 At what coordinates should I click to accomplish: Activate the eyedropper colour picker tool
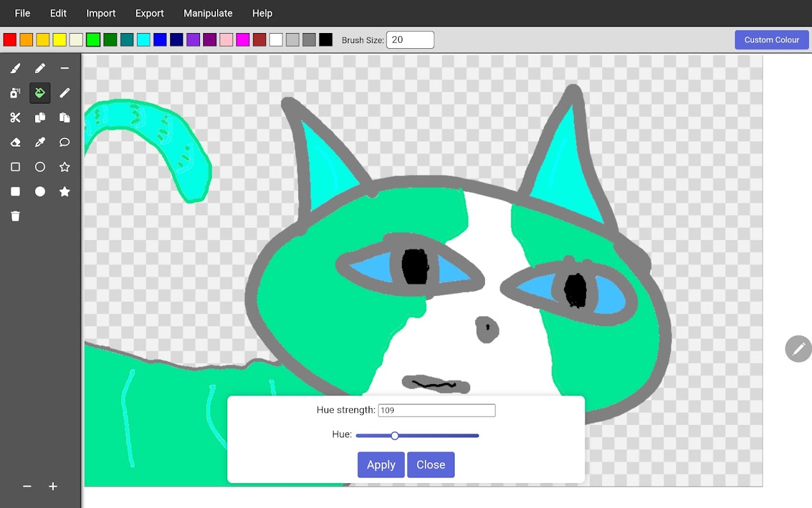coord(40,142)
